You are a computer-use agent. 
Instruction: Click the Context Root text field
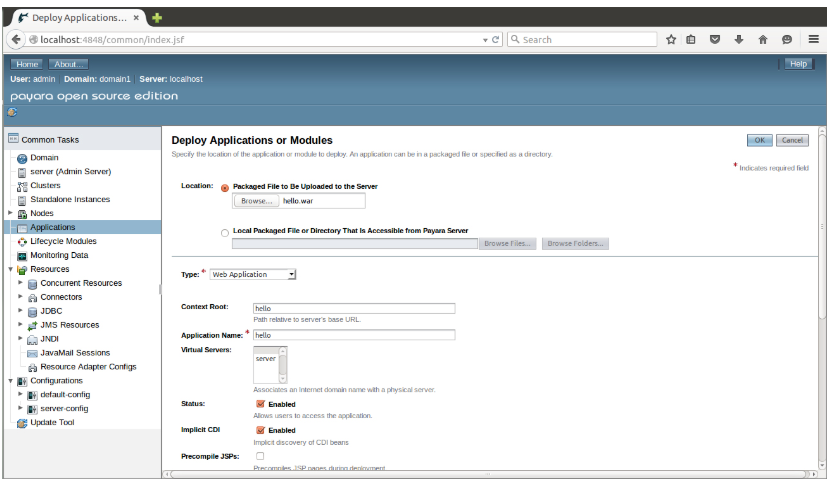[354, 309]
